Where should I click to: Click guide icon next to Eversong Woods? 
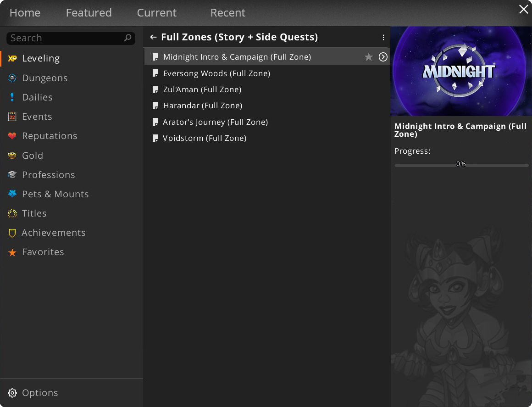click(155, 73)
